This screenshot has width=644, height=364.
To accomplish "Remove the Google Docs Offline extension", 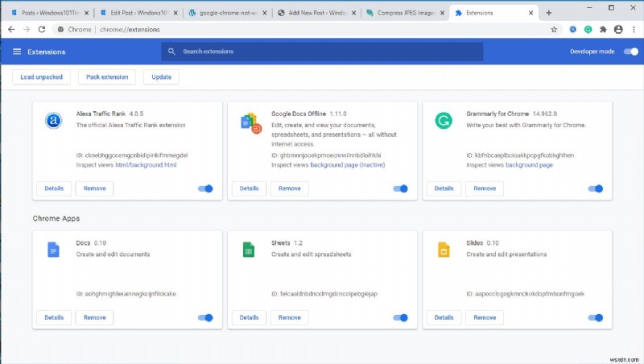I will [x=290, y=188].
